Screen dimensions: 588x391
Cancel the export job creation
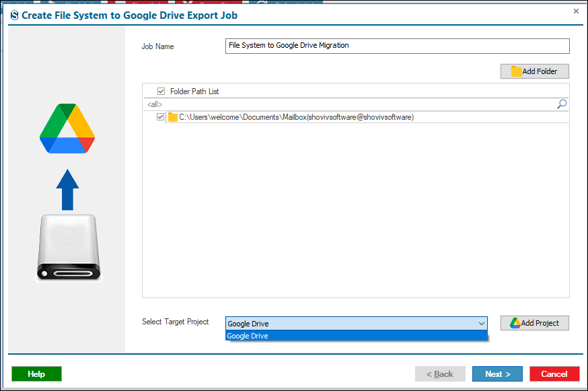[x=554, y=374]
